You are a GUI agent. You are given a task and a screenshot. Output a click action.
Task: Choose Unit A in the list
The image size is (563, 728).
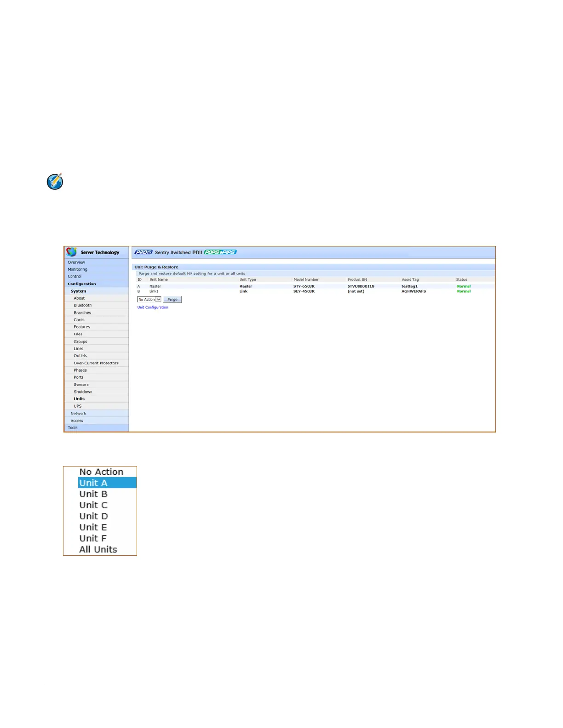[108, 483]
